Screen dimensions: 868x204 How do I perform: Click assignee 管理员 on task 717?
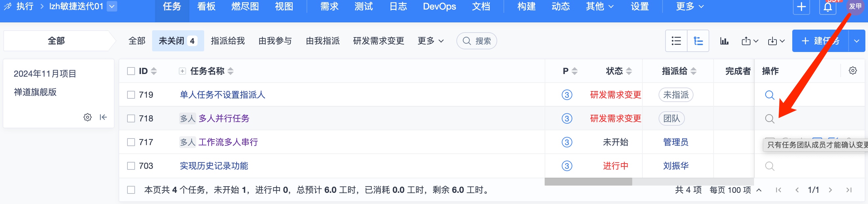tap(676, 142)
